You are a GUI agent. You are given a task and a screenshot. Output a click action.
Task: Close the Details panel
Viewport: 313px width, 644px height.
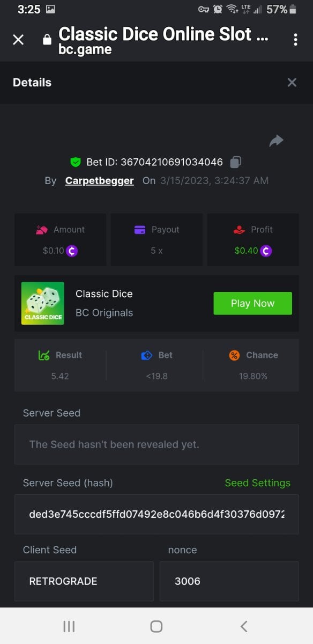pos(292,82)
